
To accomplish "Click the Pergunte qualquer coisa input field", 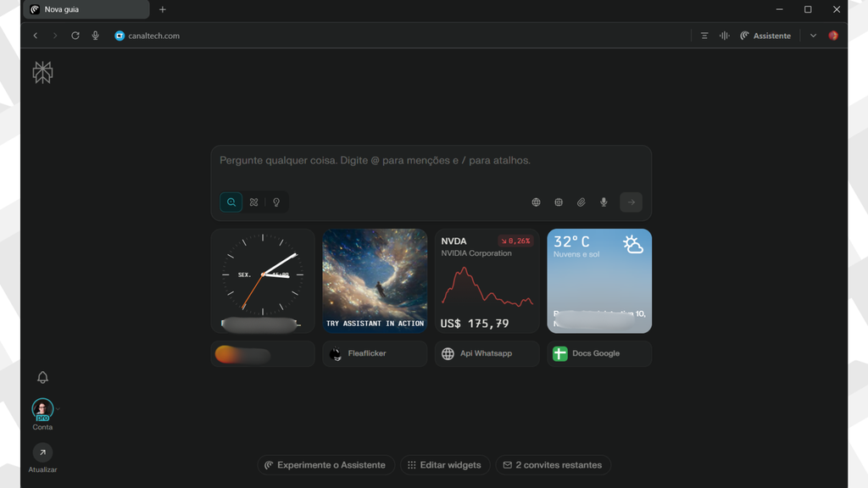I will click(431, 161).
